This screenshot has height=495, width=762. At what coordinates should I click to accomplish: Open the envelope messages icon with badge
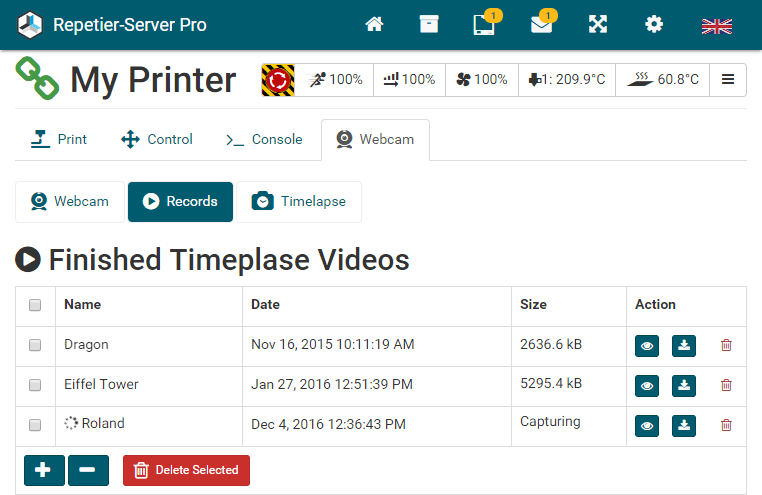[542, 25]
